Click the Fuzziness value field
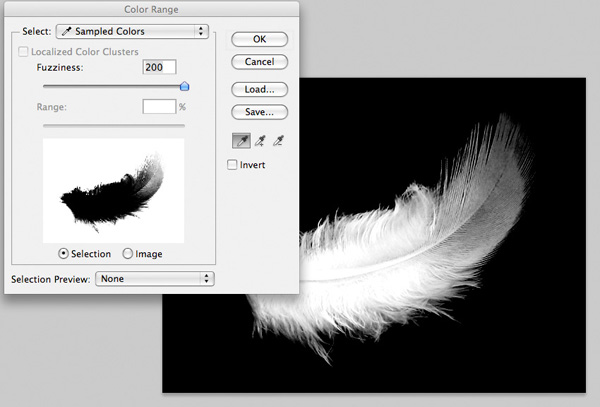 tap(159, 67)
